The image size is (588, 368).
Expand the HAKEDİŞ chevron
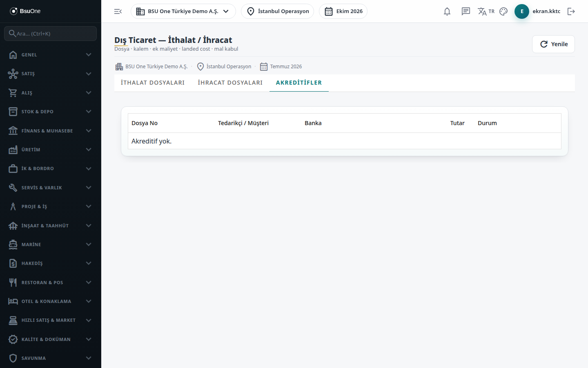click(x=89, y=263)
